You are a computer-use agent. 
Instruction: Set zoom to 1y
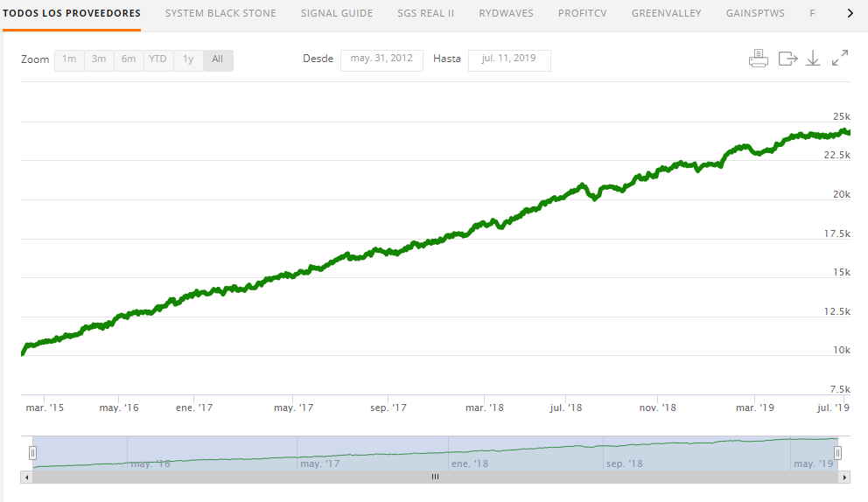coord(188,59)
